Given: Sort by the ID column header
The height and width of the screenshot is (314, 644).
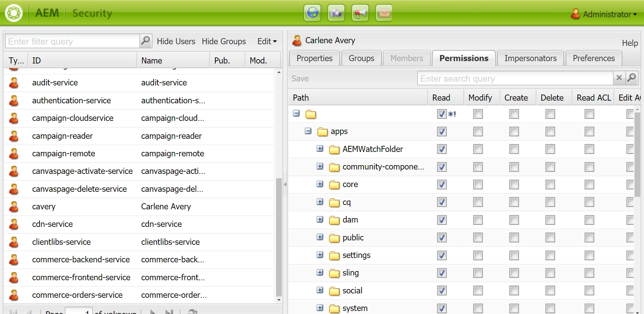Looking at the screenshot, I should tap(82, 60).
